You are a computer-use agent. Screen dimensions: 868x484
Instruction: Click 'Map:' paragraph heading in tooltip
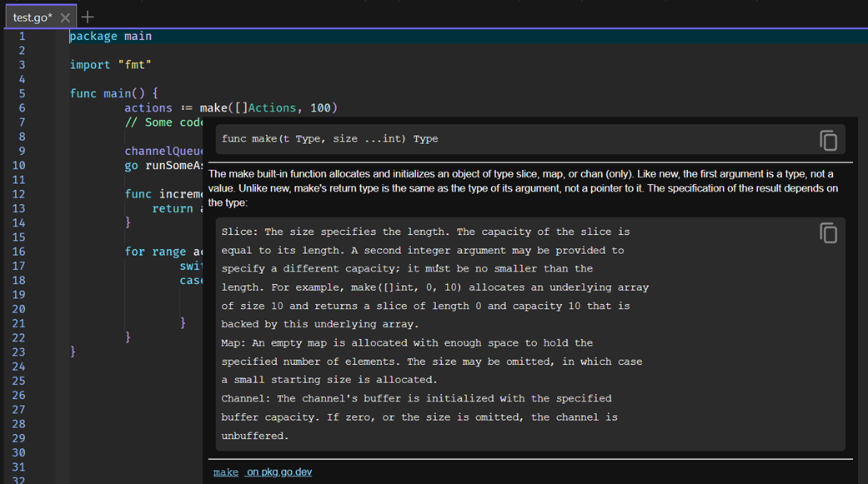pos(233,343)
